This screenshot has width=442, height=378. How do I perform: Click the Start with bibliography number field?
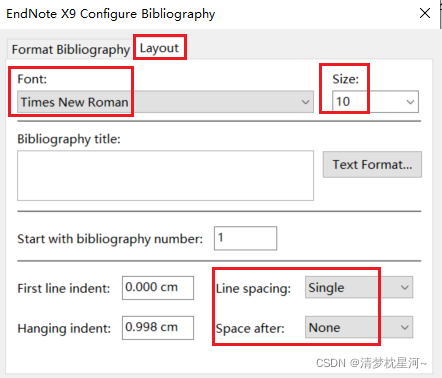(x=245, y=238)
